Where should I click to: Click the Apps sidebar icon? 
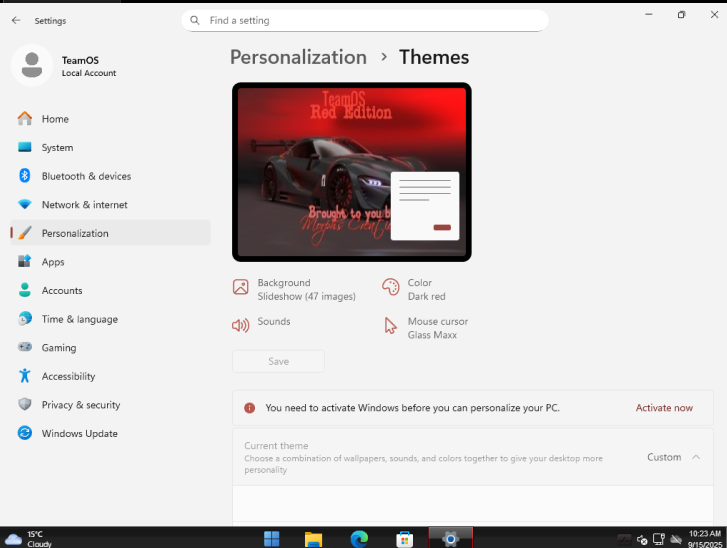coord(25,261)
